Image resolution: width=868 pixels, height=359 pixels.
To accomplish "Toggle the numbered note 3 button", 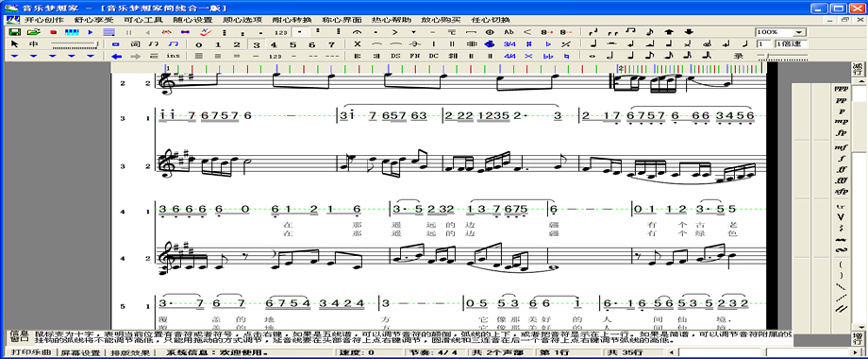I will [256, 44].
